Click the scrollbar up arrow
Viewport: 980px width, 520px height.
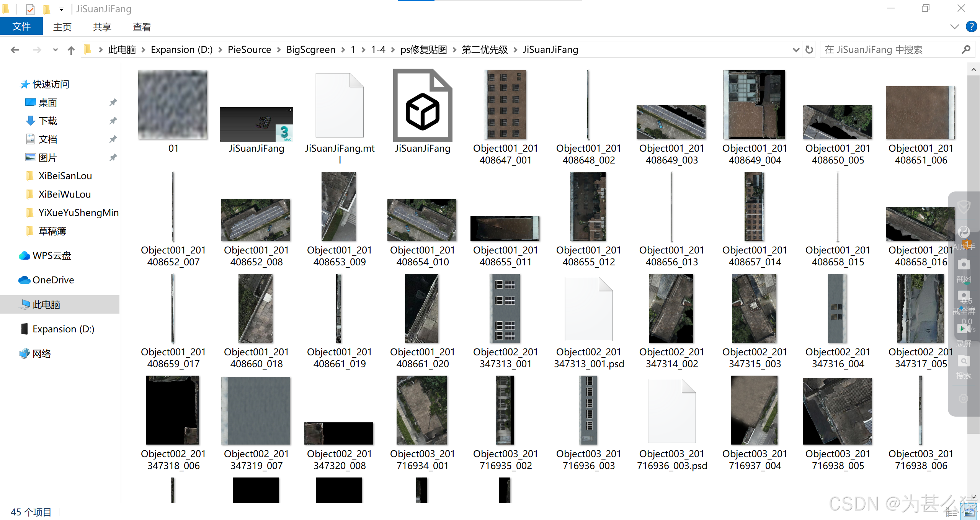pos(973,70)
